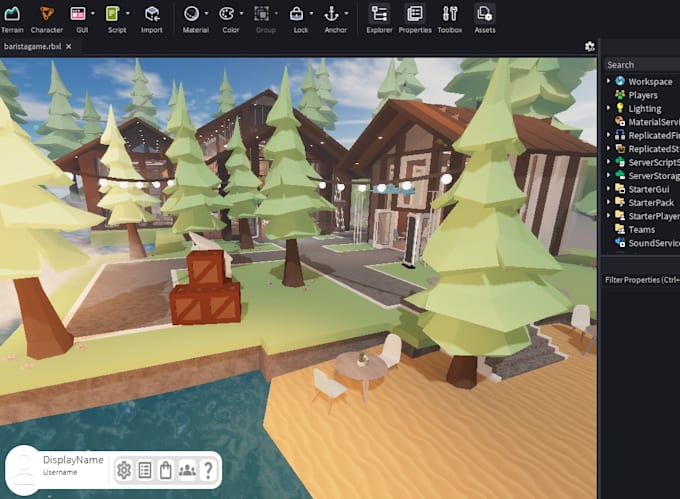This screenshot has height=499, width=680.
Task: Click the Filter Properties field
Action: pyautogui.click(x=642, y=280)
